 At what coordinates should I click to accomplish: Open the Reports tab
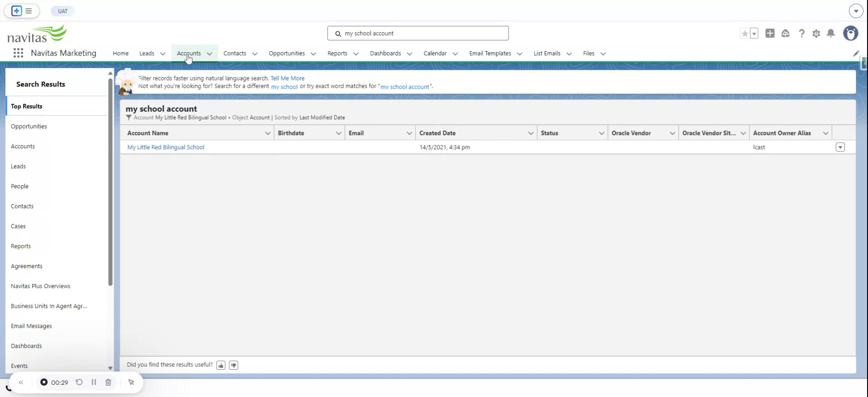(x=337, y=54)
